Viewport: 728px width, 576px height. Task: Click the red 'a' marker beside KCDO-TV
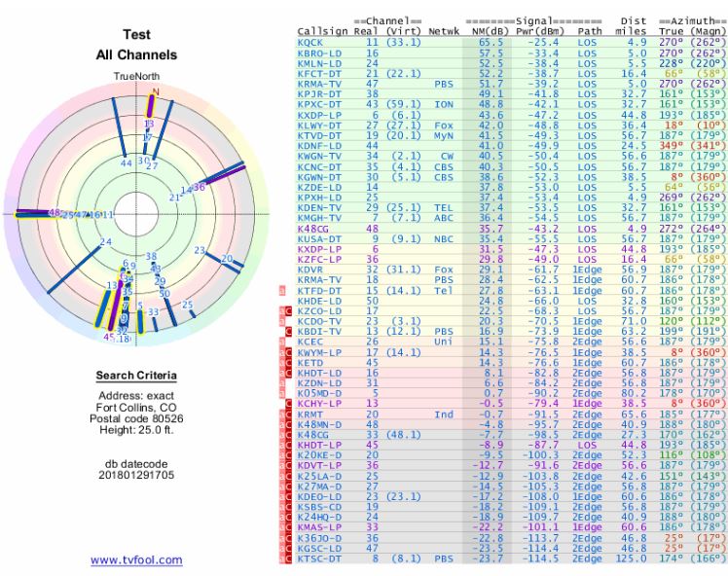coord(281,320)
